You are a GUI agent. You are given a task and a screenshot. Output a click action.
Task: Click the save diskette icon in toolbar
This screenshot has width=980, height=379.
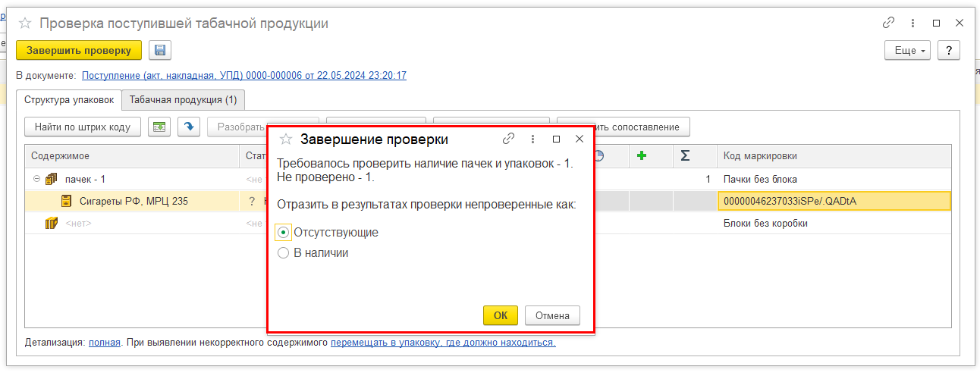coord(160,51)
